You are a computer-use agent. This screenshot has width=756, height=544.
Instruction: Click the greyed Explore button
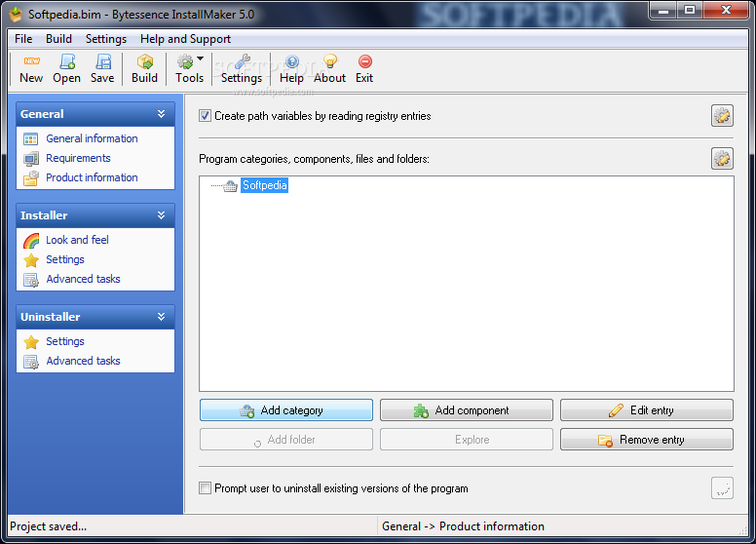[x=467, y=440]
